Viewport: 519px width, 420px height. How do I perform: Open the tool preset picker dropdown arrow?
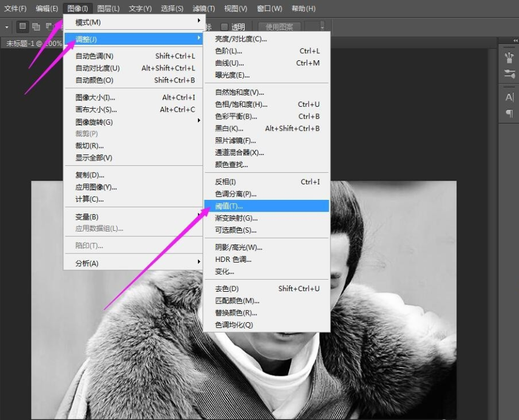(7, 26)
